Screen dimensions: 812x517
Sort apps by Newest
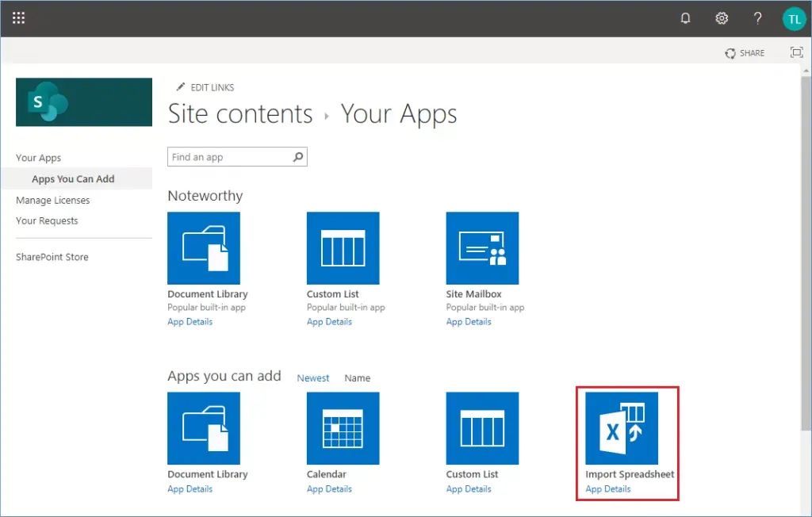312,378
